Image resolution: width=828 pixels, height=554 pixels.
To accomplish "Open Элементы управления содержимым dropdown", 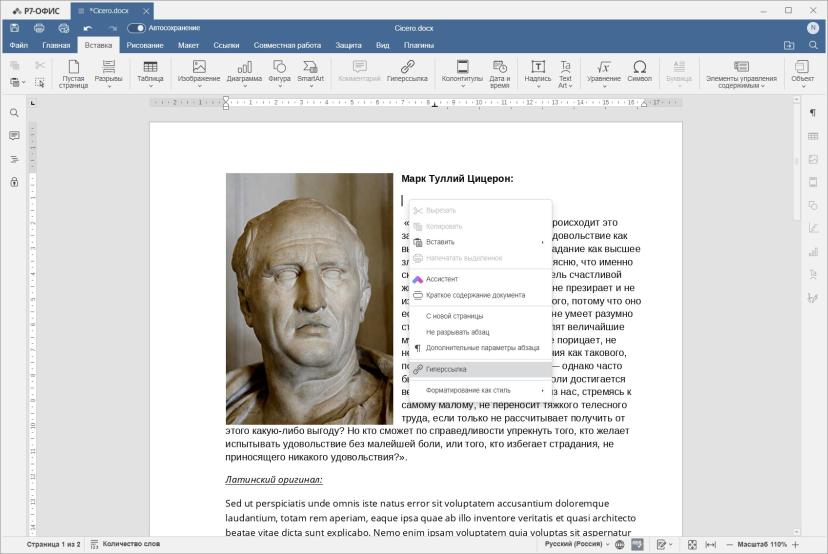I will (x=741, y=73).
